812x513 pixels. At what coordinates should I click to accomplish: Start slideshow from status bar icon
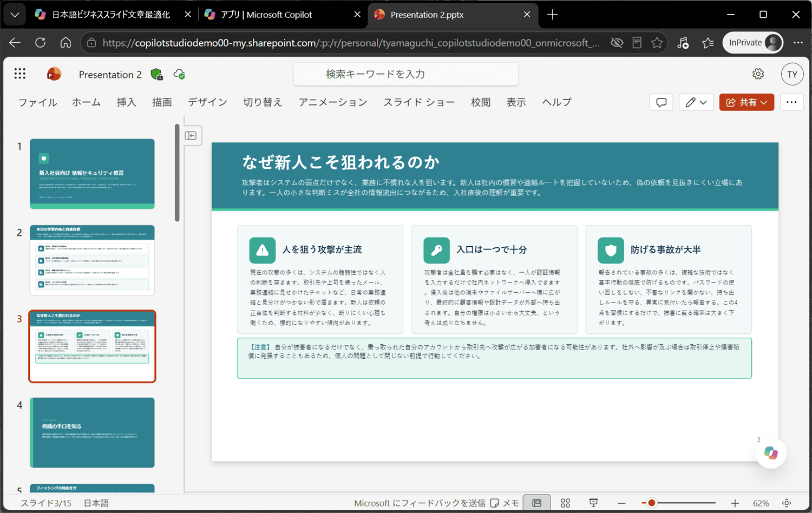pyautogui.click(x=593, y=503)
